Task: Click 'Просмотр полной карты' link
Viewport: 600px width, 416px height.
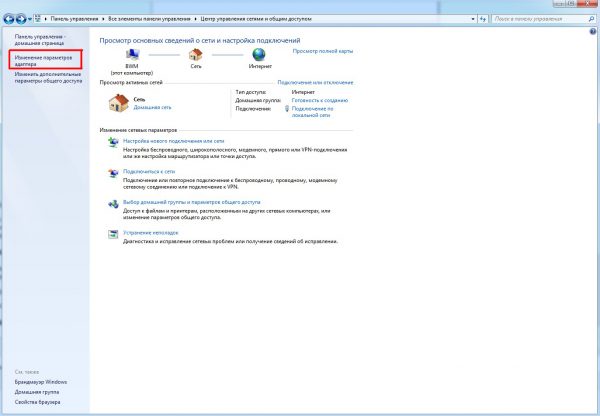Action: 323,51
